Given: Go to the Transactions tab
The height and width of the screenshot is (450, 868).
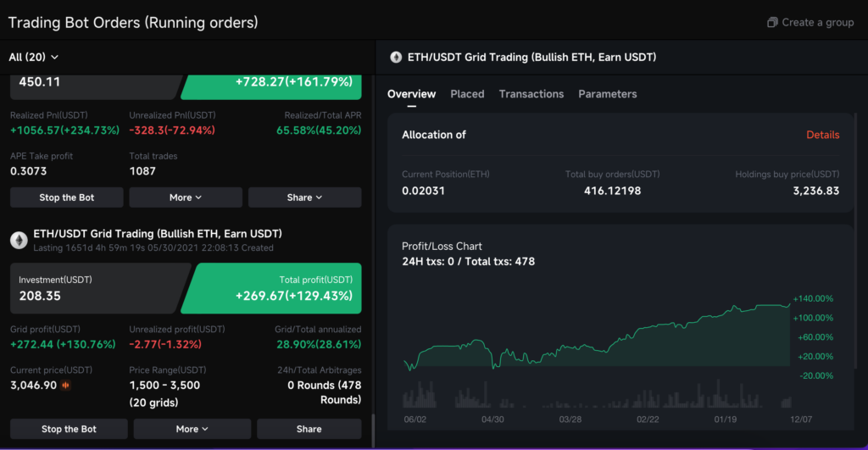Looking at the screenshot, I should pyautogui.click(x=531, y=94).
